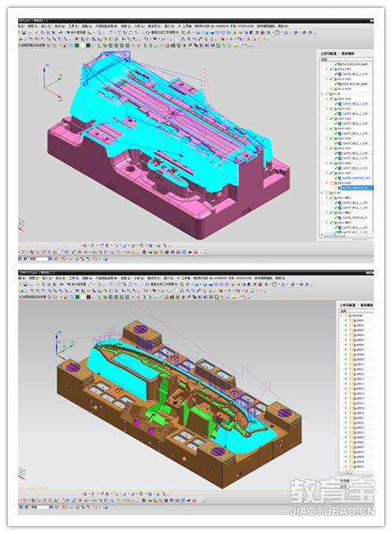The image size is (392, 534).
Task: Click regenerate work view button in upper window
Action: coord(163,32)
